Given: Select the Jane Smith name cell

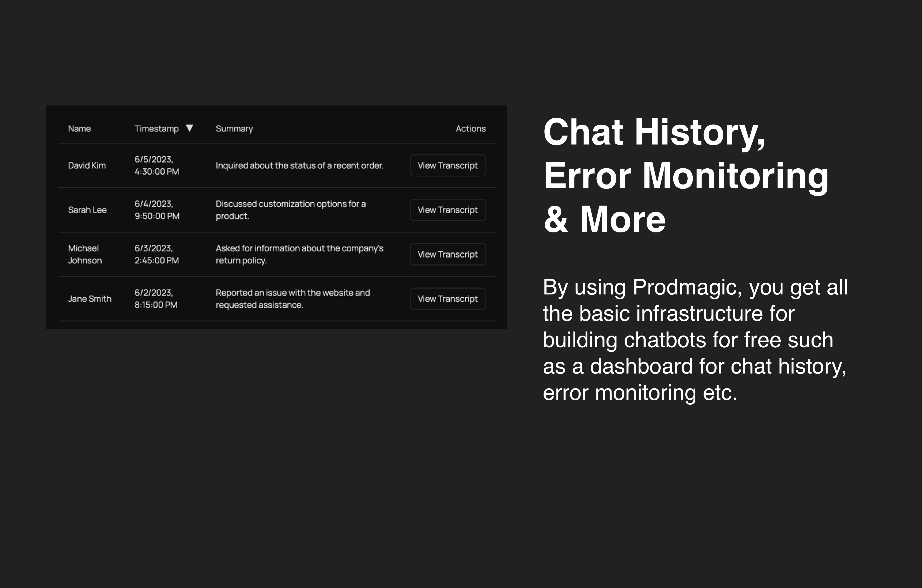Looking at the screenshot, I should (x=90, y=299).
